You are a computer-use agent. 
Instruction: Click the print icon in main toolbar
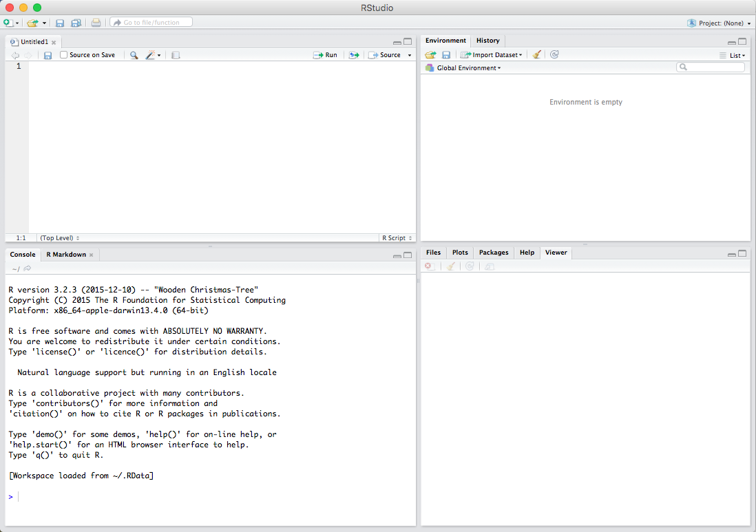96,23
